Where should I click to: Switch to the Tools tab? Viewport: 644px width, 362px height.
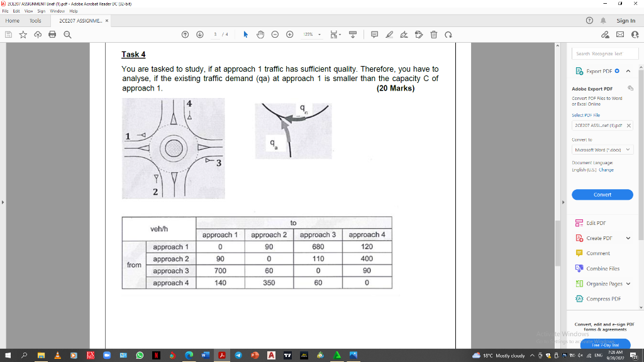pos(35,21)
